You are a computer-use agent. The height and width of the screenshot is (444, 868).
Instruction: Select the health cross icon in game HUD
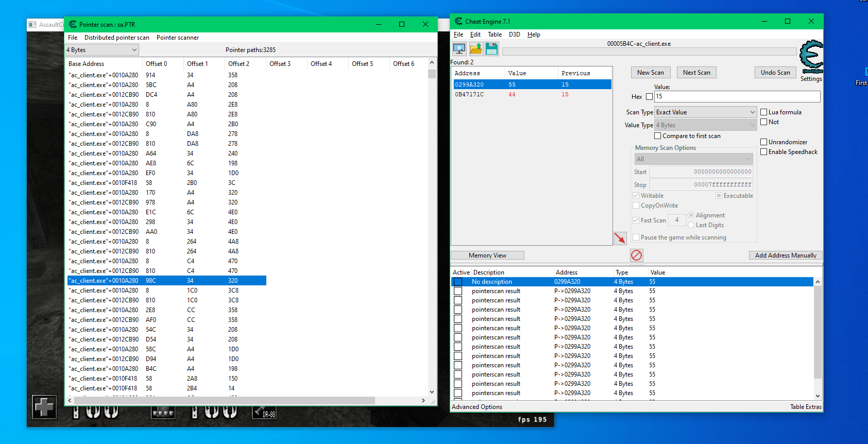[x=44, y=407]
